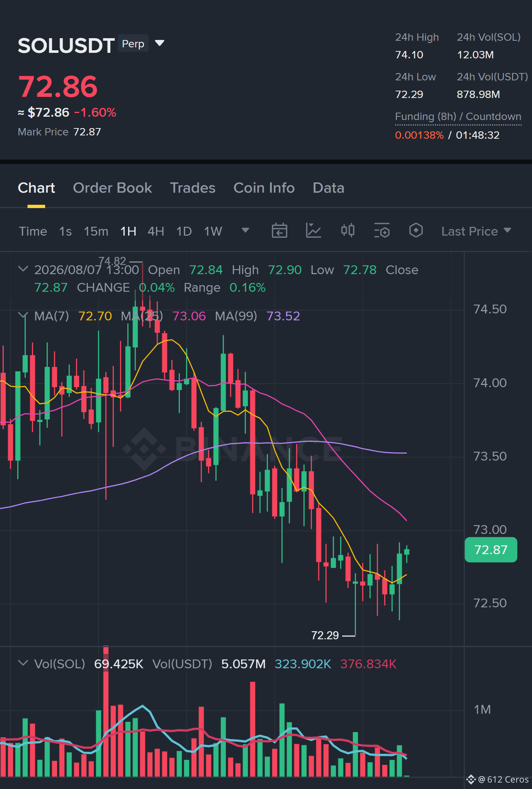Open the chart display settings icon
Viewport: 532px width, 789px height.
[382, 231]
